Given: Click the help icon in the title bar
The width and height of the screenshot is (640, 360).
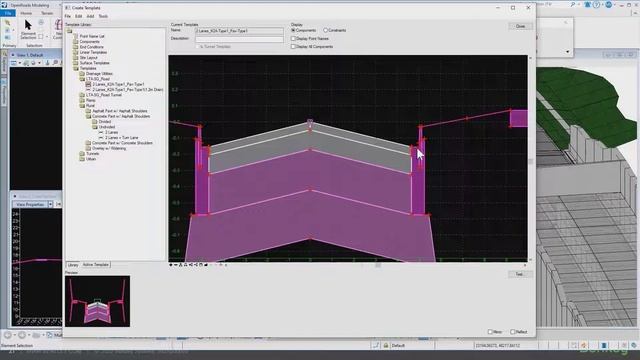Looking at the screenshot, I should pyautogui.click(x=596, y=4).
